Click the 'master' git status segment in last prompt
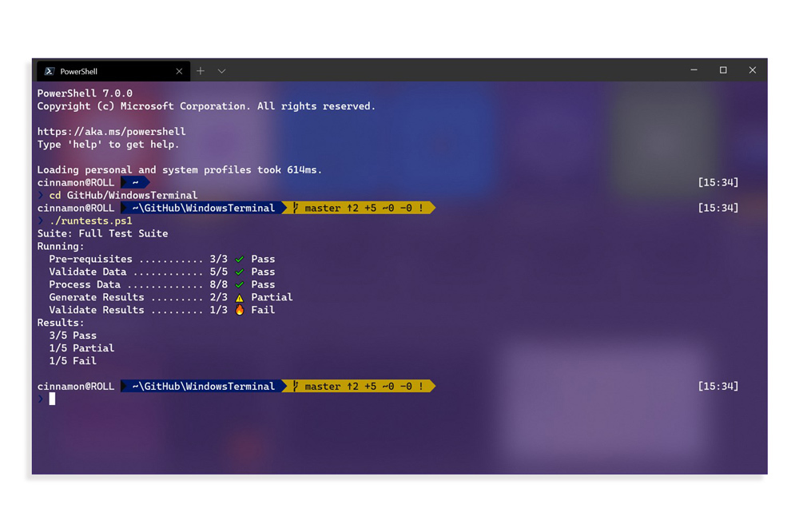The height and width of the screenshot is (532, 799). tap(358, 387)
